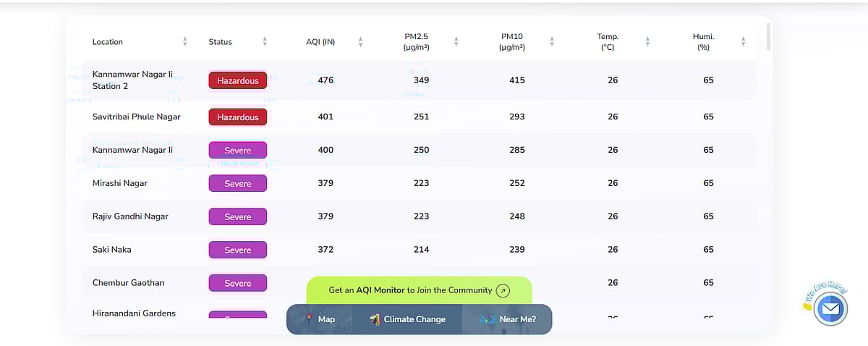Click the table vertical scrollbar
The height and width of the screenshot is (346, 868).
tap(768, 36)
